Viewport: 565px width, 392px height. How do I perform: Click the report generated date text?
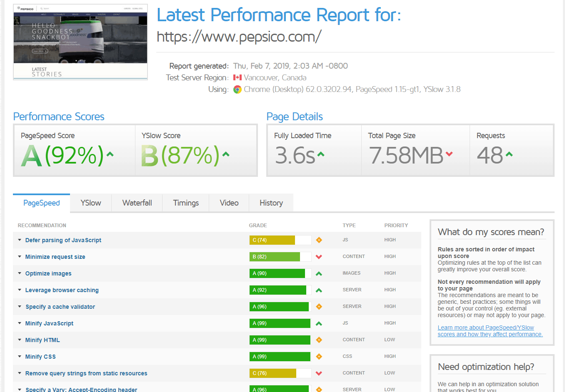click(290, 66)
